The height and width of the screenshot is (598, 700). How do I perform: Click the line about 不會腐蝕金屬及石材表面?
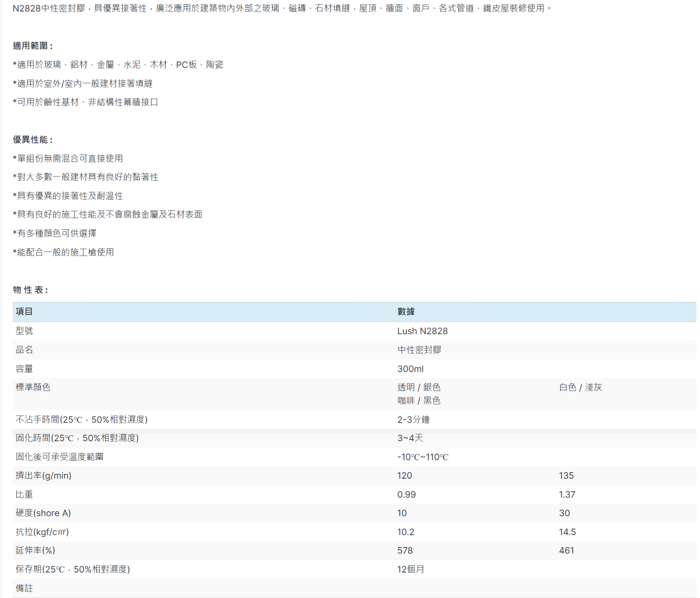(108, 214)
